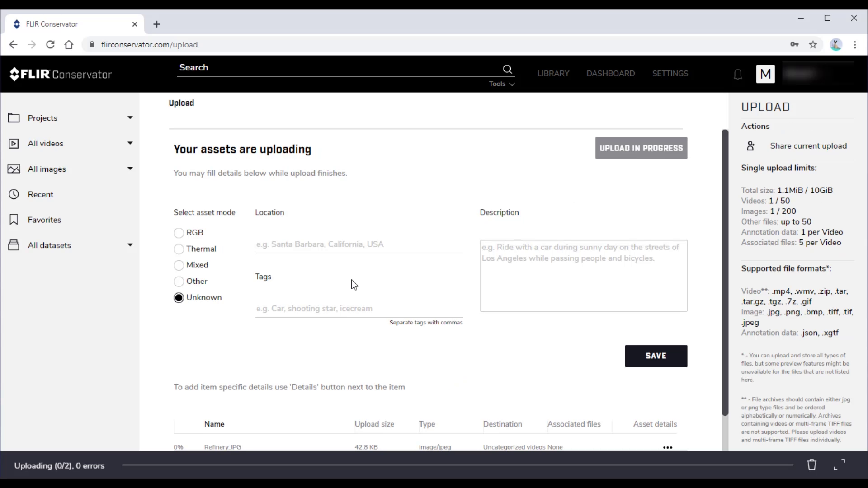Viewport: 868px width, 488px height.
Task: Open the LIBRARY menu tab
Action: click(554, 73)
